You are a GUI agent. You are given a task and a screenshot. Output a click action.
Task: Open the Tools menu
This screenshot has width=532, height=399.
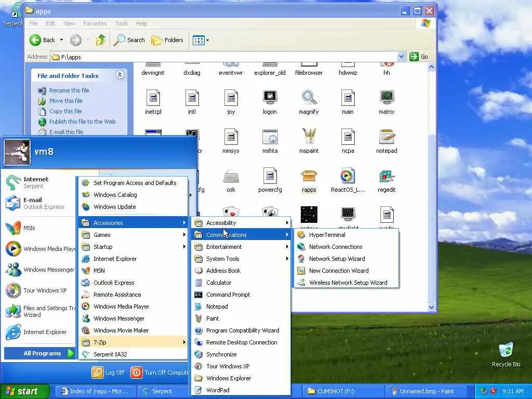click(x=121, y=23)
